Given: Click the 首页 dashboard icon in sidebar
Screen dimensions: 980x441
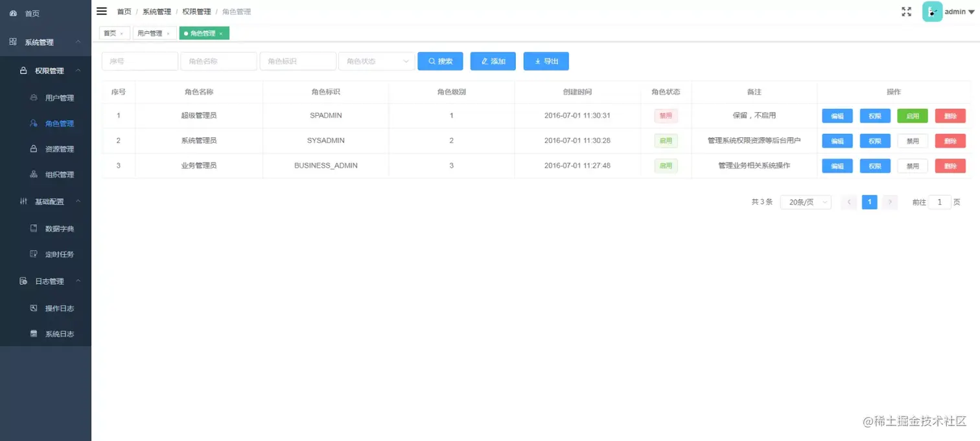Looking at the screenshot, I should [13, 13].
